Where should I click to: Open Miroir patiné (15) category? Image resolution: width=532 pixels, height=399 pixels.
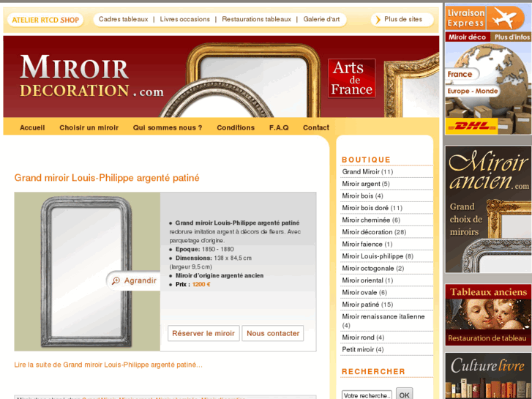pos(367,305)
